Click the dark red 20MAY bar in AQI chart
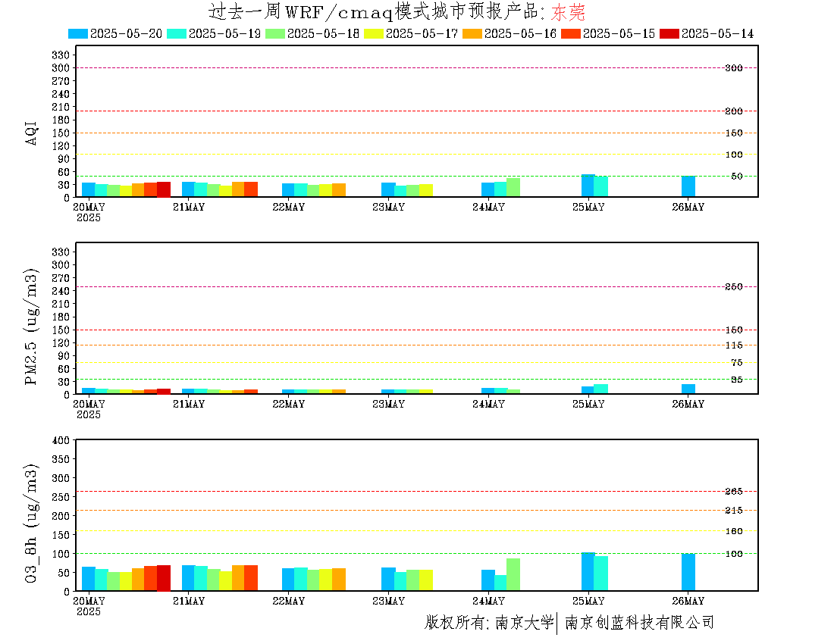This screenshot has width=834, height=644. pyautogui.click(x=163, y=189)
